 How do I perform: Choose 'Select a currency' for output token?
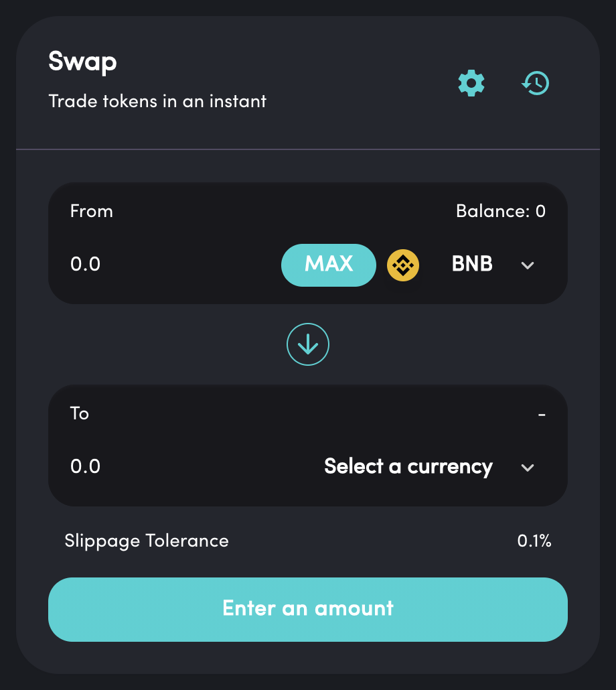408,467
